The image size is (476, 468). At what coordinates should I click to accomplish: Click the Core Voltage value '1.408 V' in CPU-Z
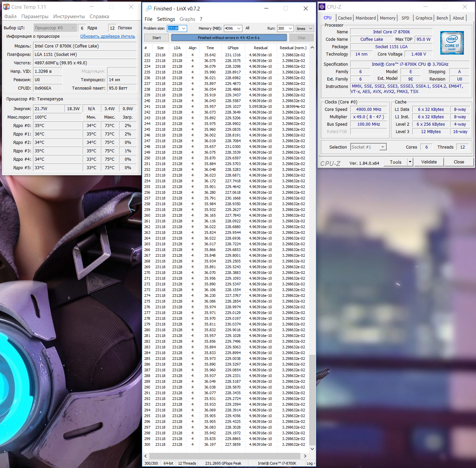pos(419,54)
